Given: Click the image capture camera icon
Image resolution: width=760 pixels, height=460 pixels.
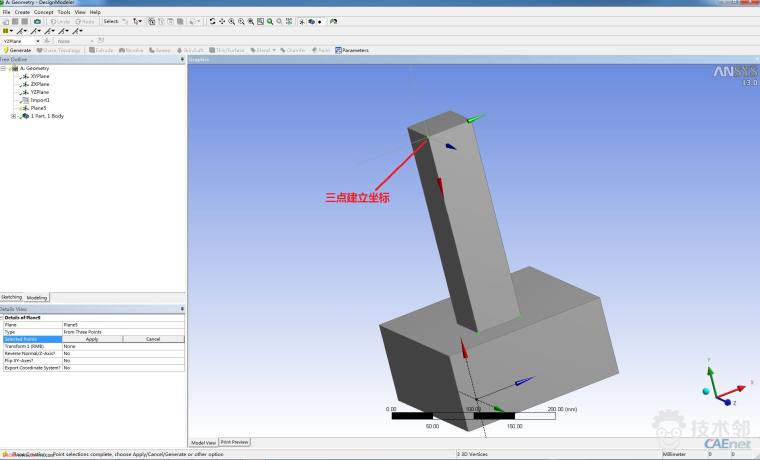Looking at the screenshot, I should (x=38, y=21).
